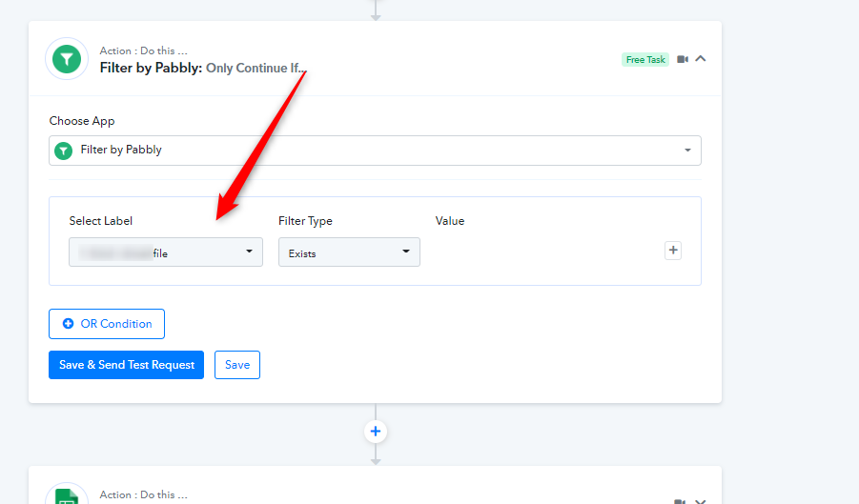Open the Choose App dropdown

tap(375, 151)
